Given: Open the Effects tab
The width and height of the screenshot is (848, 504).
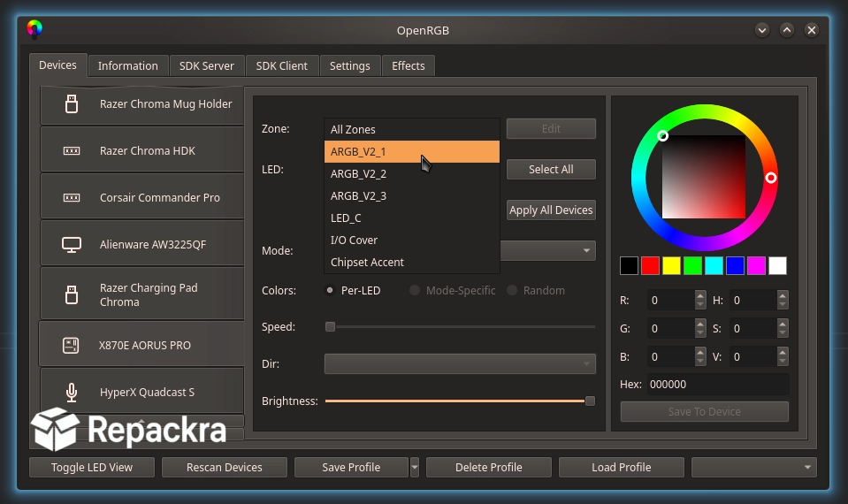Looking at the screenshot, I should coord(409,66).
